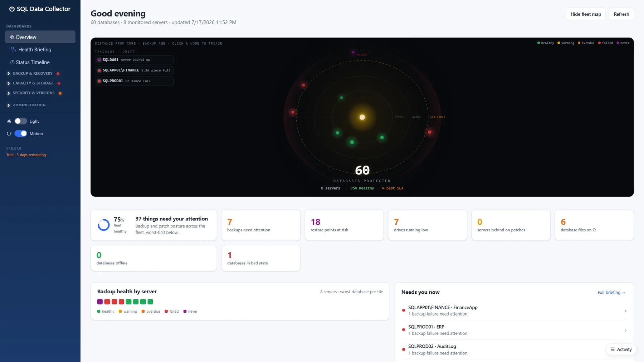Toggle the Light theme switch
Screen dimensions: 644x362
(20, 121)
